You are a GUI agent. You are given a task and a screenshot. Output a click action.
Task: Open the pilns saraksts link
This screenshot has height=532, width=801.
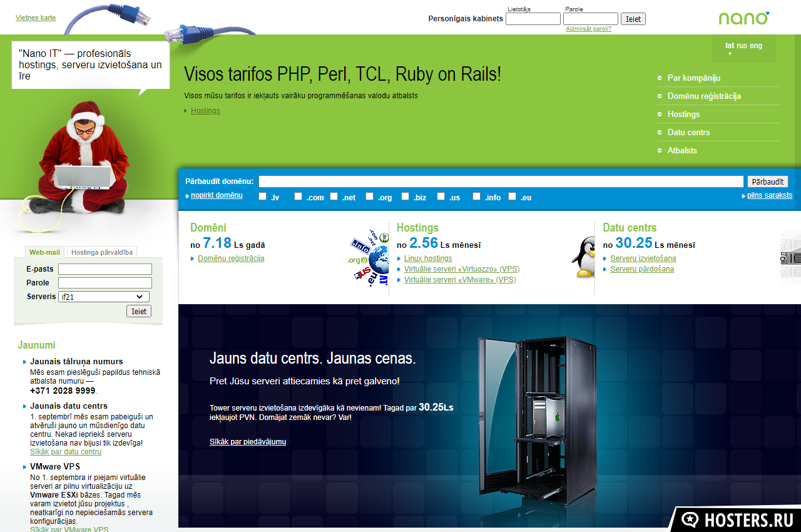[770, 195]
